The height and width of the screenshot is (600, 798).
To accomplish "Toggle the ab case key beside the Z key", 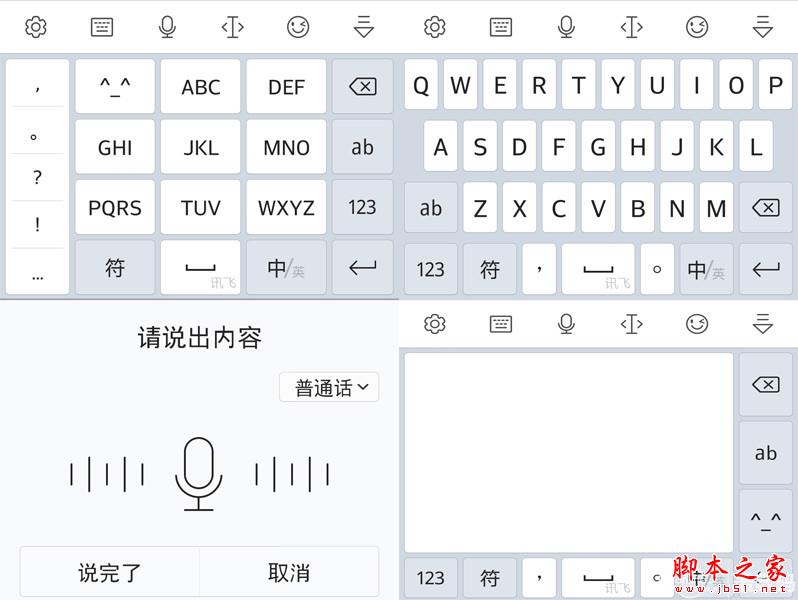I will click(431, 208).
